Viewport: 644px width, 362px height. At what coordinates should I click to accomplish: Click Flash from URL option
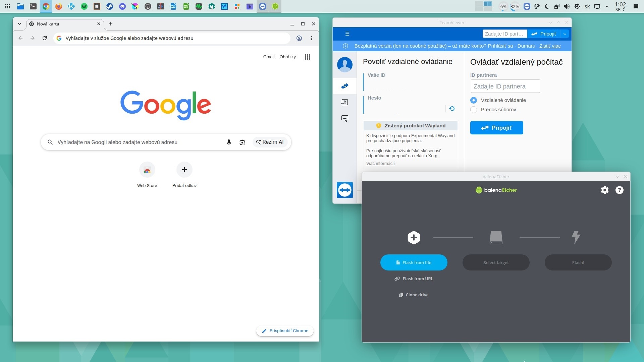tap(414, 279)
